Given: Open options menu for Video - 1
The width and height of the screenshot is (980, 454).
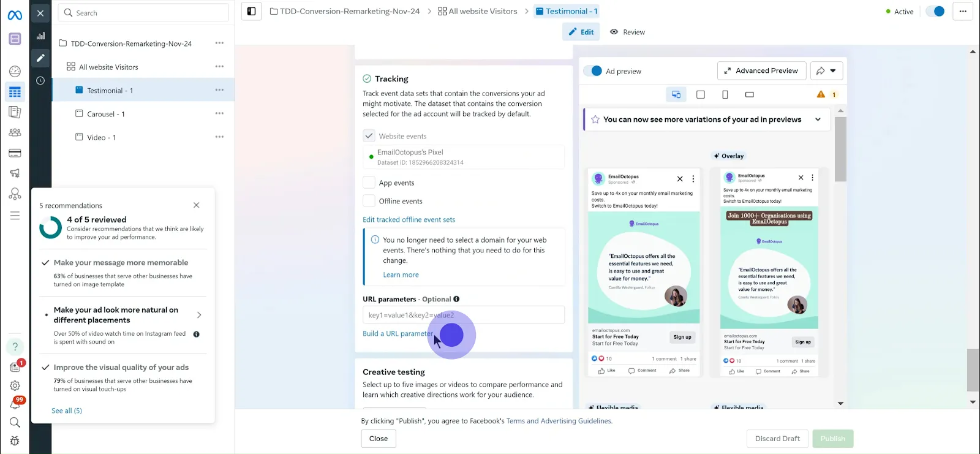Looking at the screenshot, I should tap(219, 137).
